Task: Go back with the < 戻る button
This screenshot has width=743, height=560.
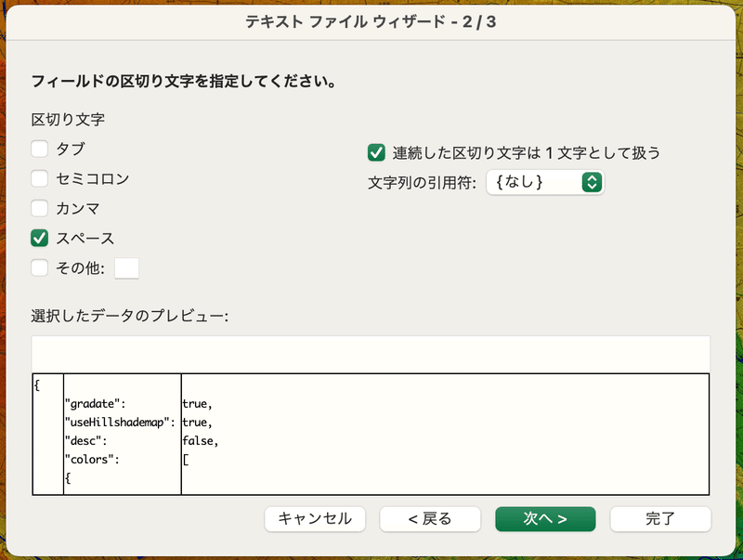Action: point(430,519)
